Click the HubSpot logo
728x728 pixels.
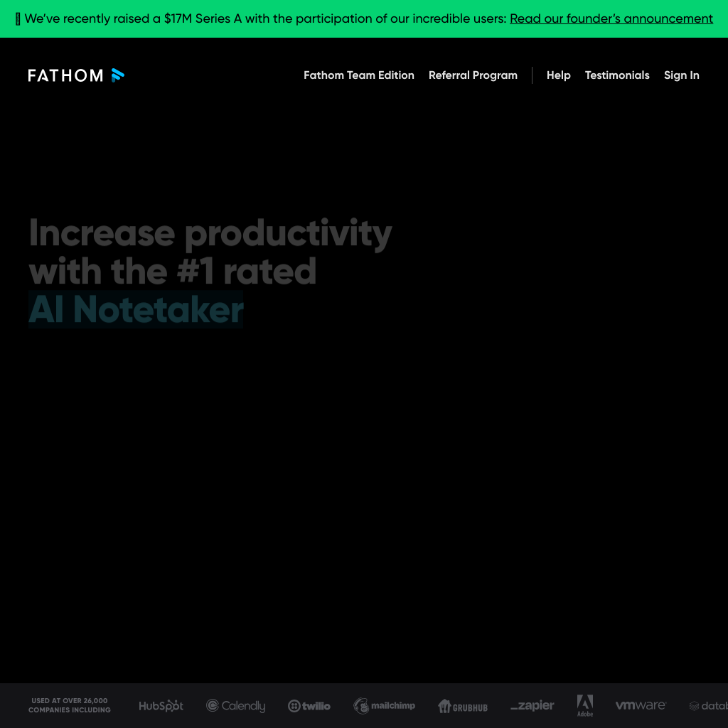[x=161, y=706]
